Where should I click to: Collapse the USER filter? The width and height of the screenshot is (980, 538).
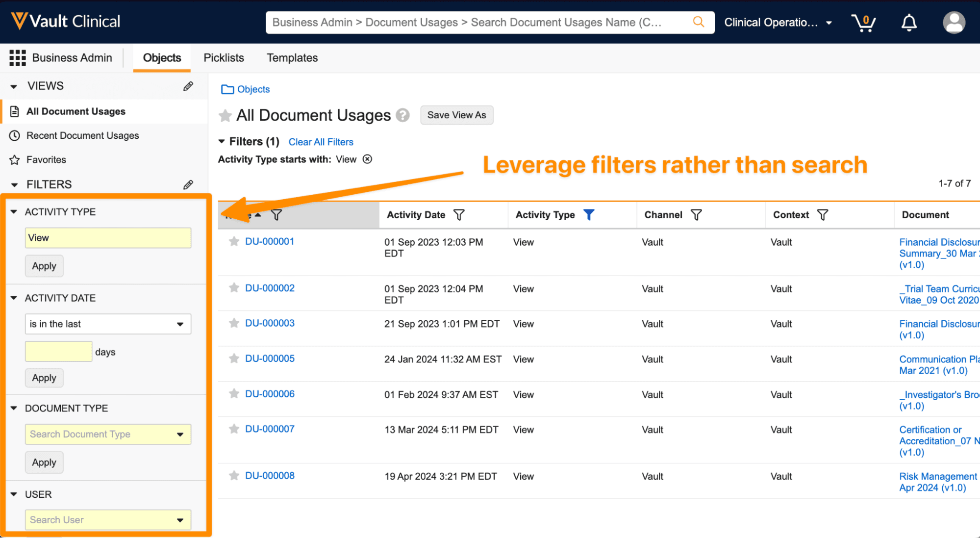(x=14, y=494)
